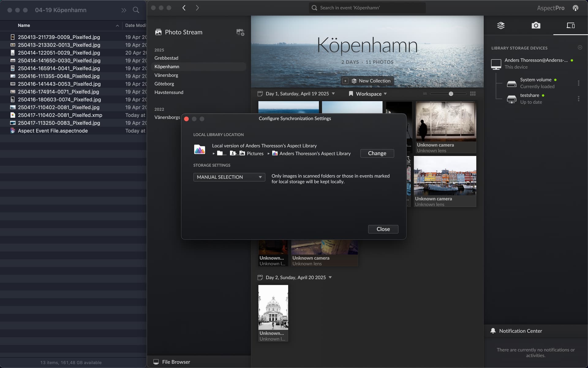Image resolution: width=588 pixels, height=368 pixels.
Task: Open the File Browser
Action: click(x=176, y=362)
